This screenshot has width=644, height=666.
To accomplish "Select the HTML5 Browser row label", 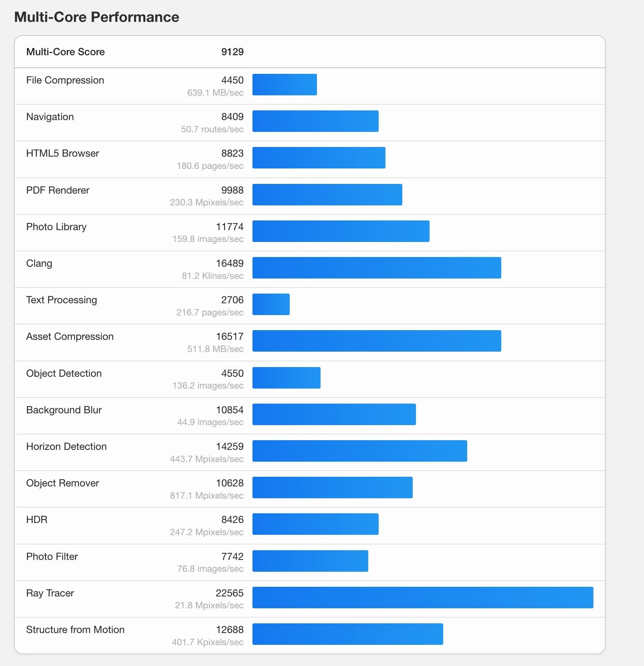I will click(62, 153).
